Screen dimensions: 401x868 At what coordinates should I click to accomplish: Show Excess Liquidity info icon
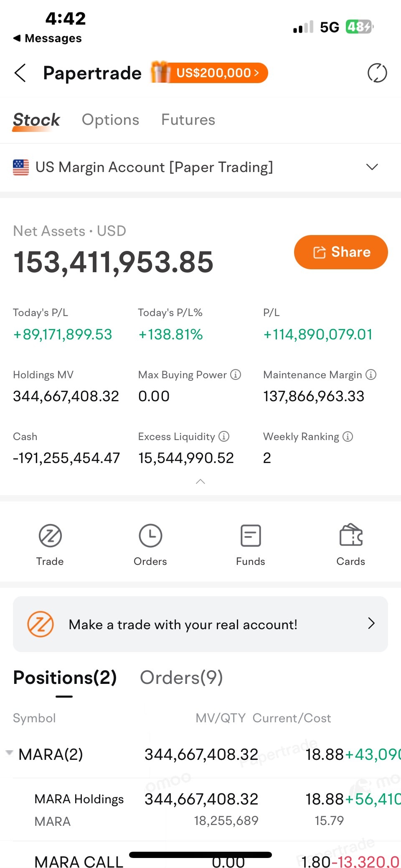tap(224, 436)
